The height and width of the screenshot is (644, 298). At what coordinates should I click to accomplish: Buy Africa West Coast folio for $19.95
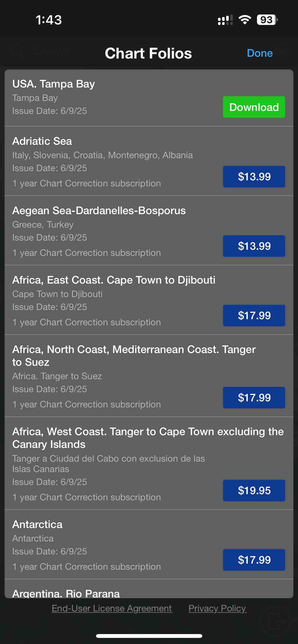[254, 490]
